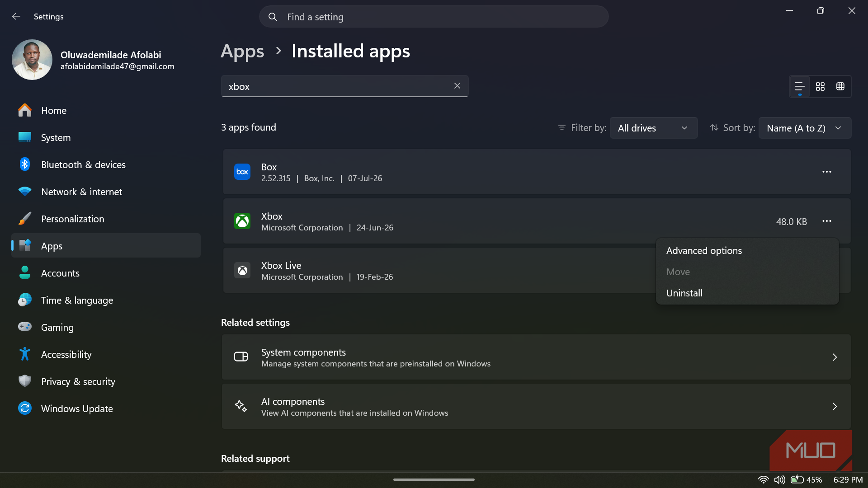Screen dimensions: 868x488
Task: Click the Accessibility figure icon
Action: (25, 354)
